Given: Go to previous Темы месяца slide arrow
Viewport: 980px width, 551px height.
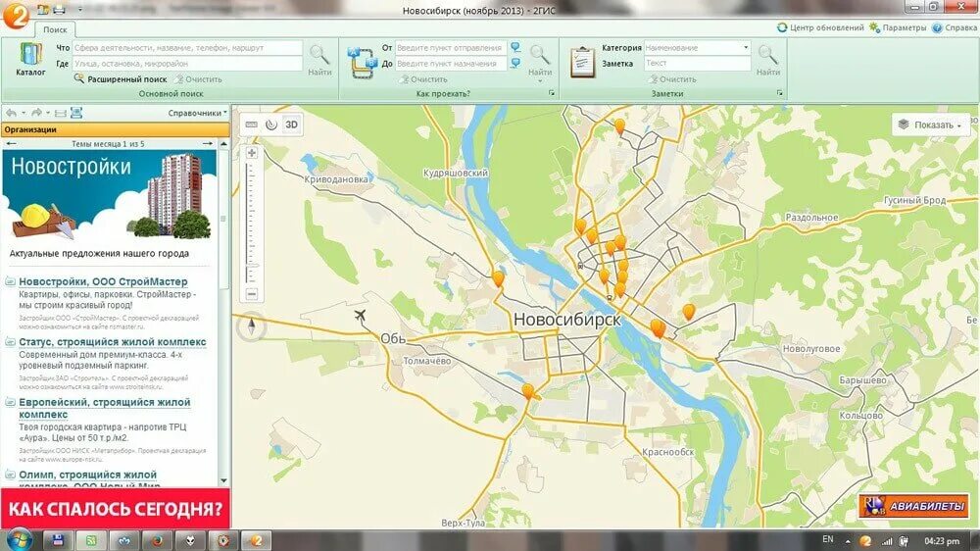Looking at the screenshot, I should pos(11,144).
